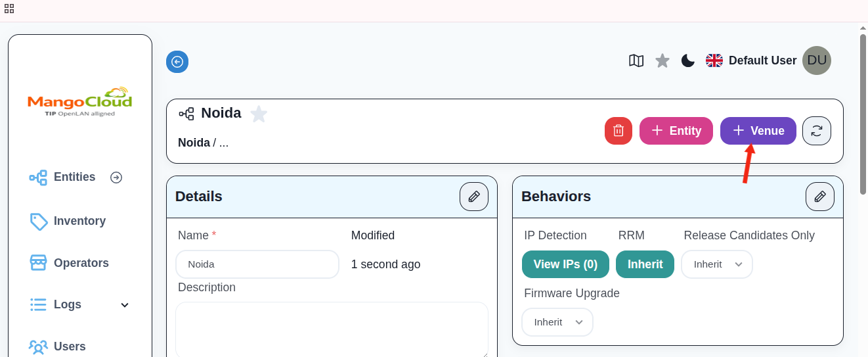
Task: Toggle the RRM Inherit button
Action: [x=645, y=264]
